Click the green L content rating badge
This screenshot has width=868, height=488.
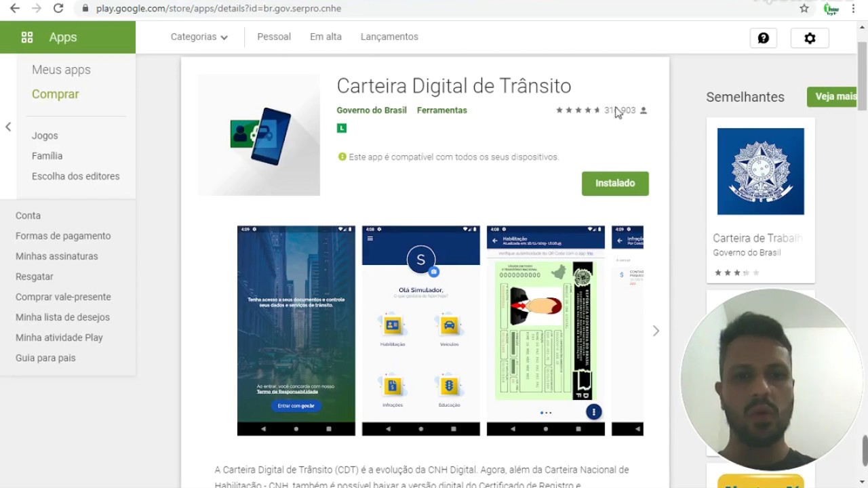pyautogui.click(x=341, y=128)
